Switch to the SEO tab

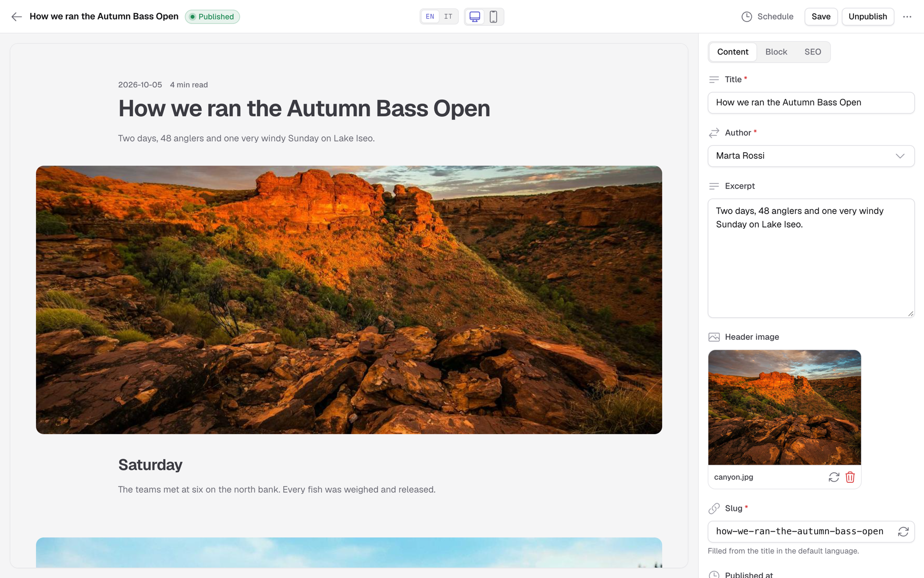click(x=813, y=52)
